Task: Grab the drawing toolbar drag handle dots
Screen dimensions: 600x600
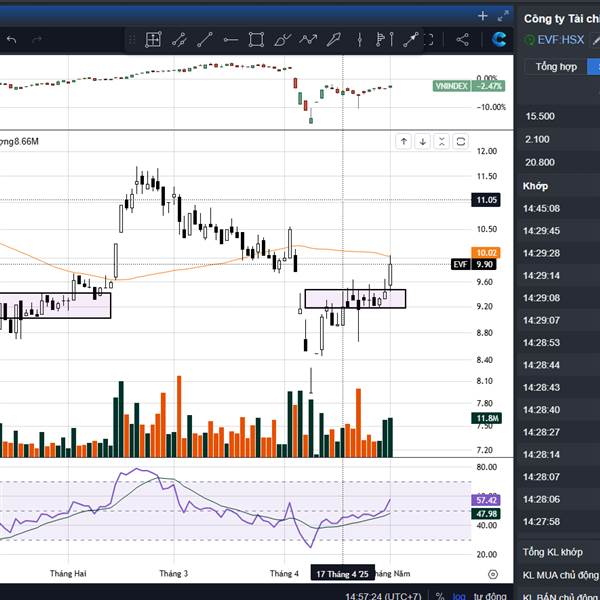Action: tap(132, 39)
